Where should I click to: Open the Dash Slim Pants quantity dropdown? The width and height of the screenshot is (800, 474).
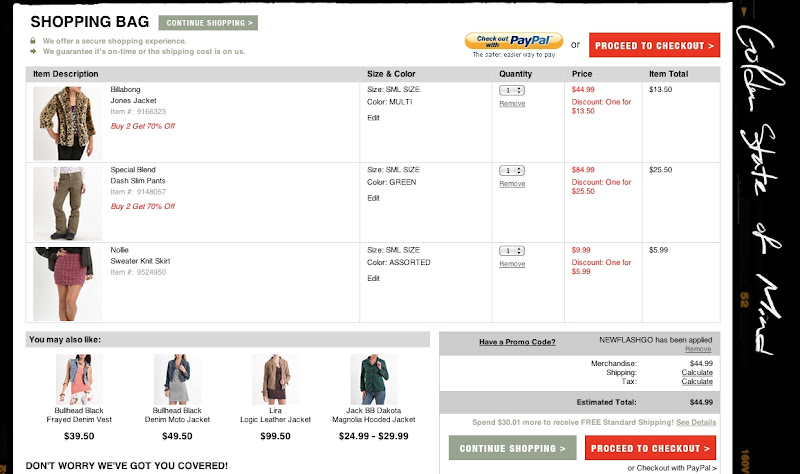[x=512, y=170]
